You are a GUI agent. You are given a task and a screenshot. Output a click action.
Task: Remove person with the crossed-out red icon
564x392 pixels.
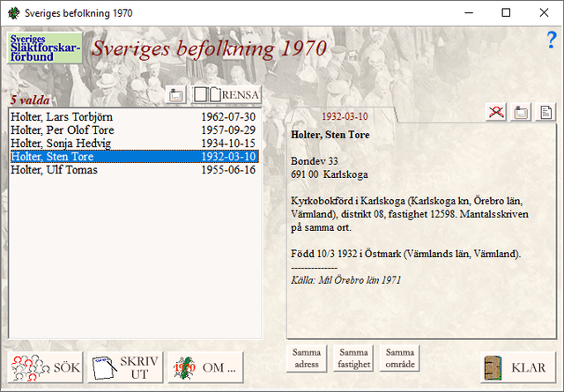pyautogui.click(x=496, y=112)
